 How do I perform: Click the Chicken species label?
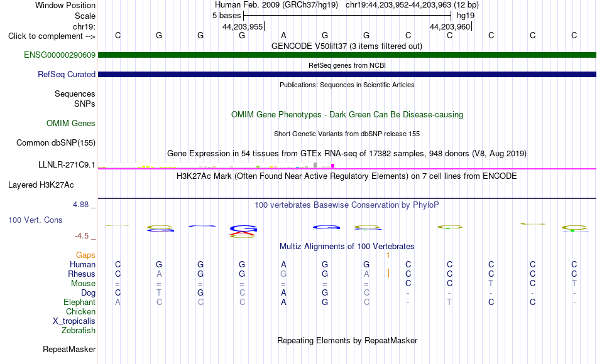[x=80, y=311]
